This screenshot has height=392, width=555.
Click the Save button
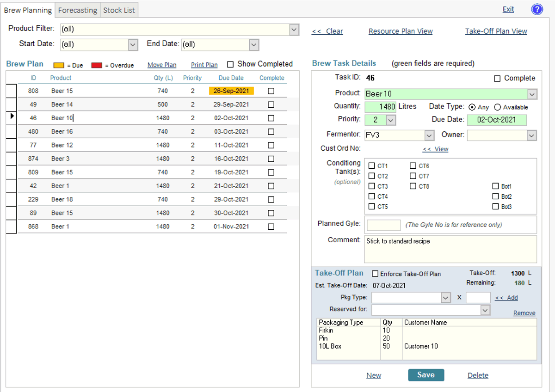pyautogui.click(x=425, y=375)
